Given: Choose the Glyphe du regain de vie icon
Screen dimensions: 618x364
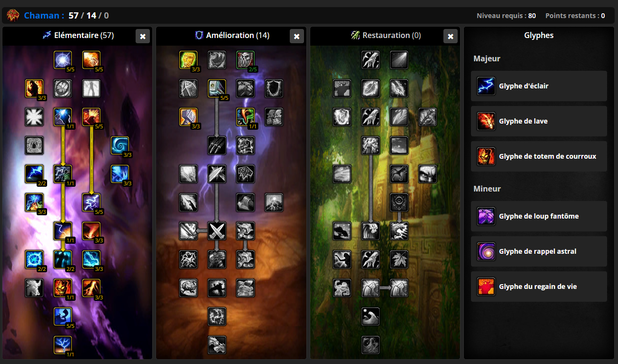Looking at the screenshot, I should tap(486, 287).
